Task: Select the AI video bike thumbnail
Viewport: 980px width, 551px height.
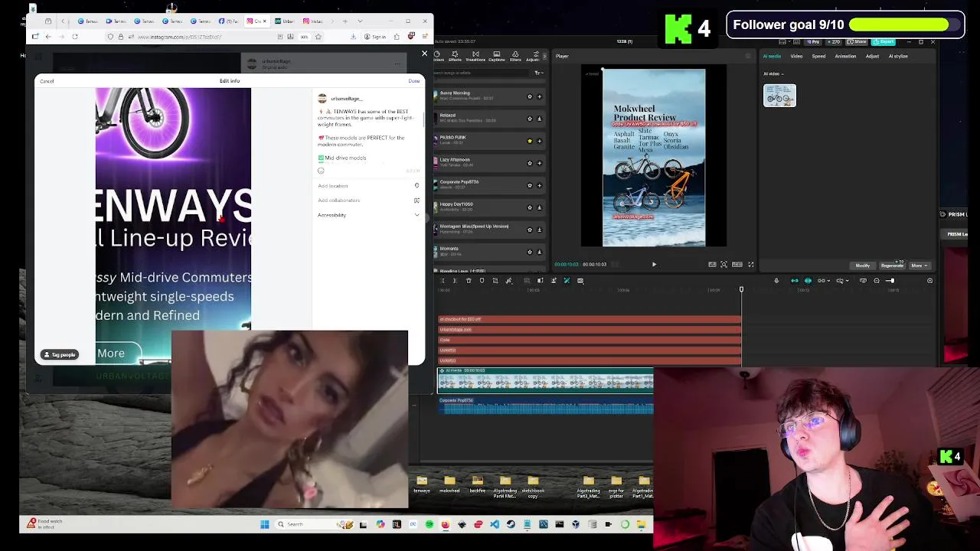Action: [779, 96]
